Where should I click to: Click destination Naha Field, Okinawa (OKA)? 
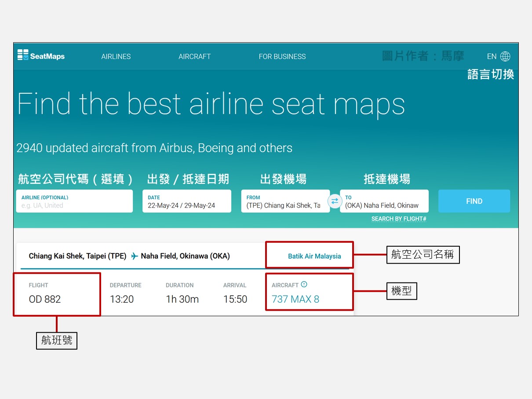tap(185, 256)
